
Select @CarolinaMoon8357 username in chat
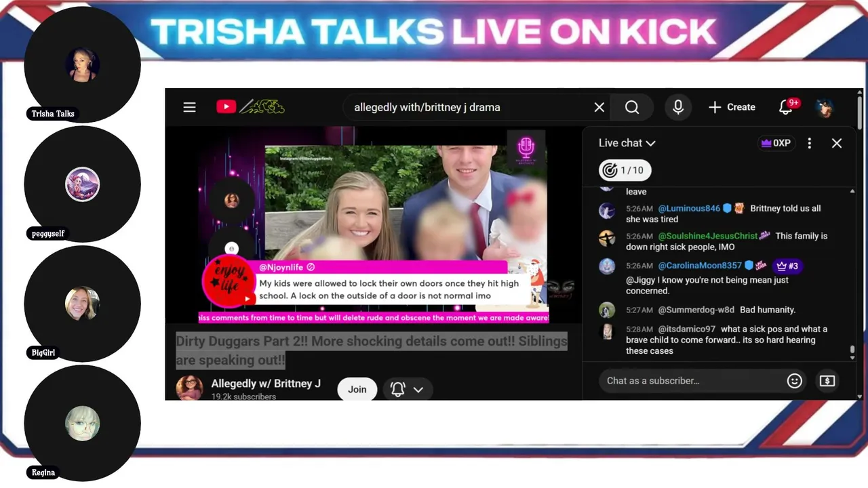click(x=700, y=266)
